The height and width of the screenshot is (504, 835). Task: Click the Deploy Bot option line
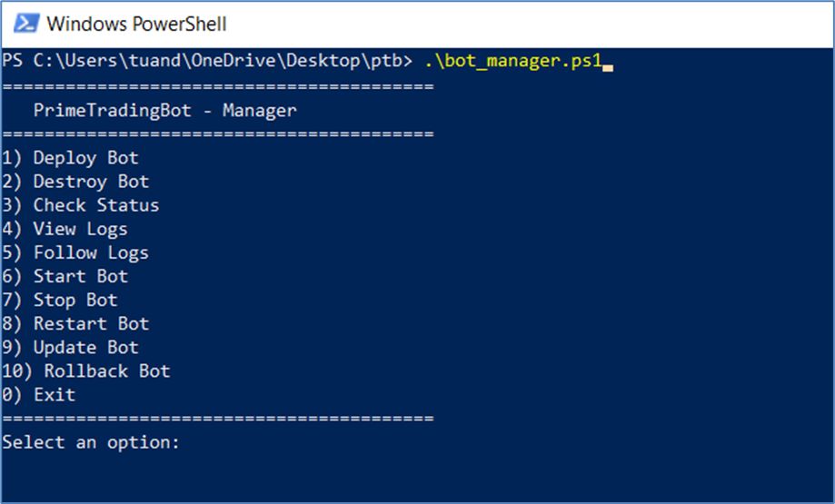pos(71,158)
